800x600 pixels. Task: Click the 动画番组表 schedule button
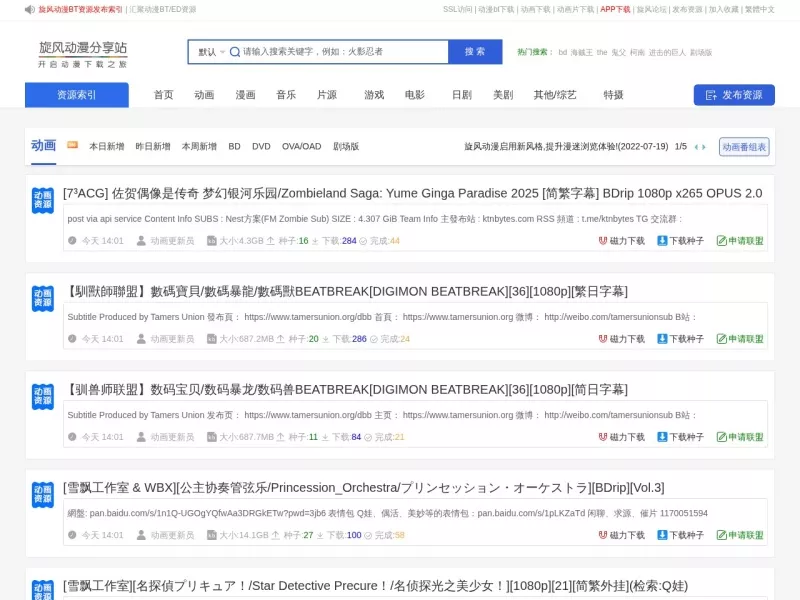point(744,147)
